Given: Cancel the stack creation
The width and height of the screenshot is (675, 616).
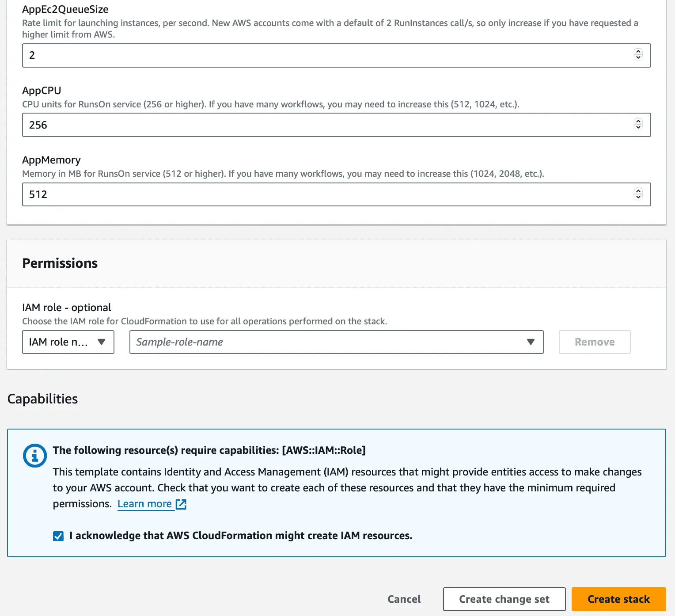Looking at the screenshot, I should pyautogui.click(x=404, y=599).
